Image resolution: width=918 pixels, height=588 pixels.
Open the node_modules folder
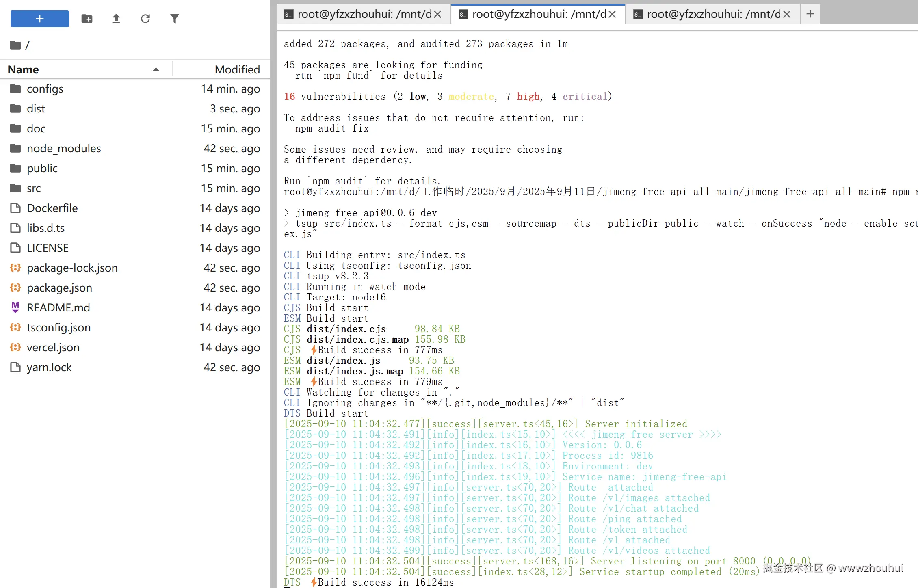click(x=135, y=149)
